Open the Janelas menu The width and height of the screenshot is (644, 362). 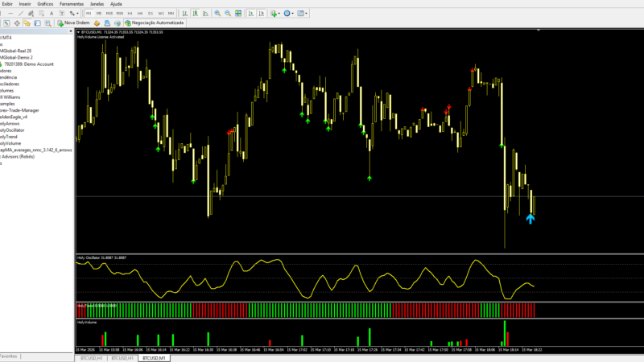point(97,4)
